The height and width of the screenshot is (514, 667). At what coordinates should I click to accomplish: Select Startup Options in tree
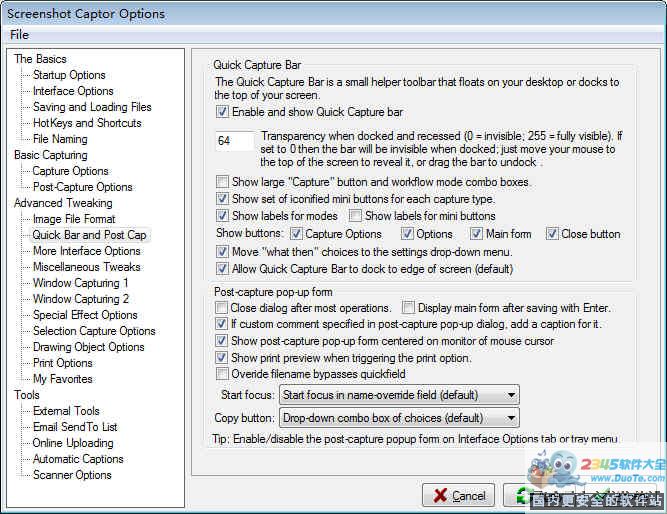(69, 75)
